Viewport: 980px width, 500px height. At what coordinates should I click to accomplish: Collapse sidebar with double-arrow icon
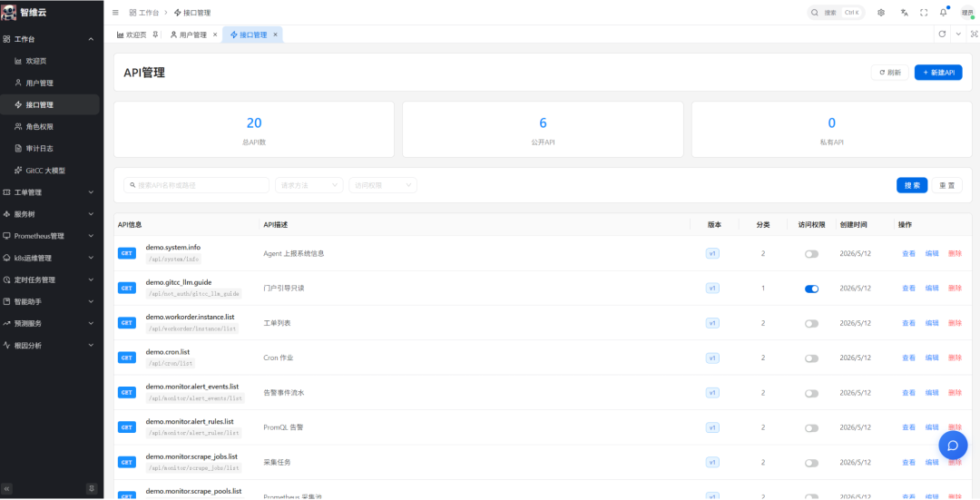[x=8, y=488]
